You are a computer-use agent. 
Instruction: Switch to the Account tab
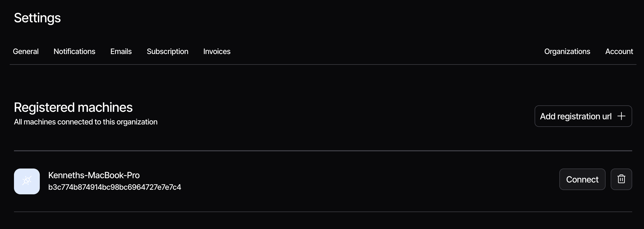point(619,51)
